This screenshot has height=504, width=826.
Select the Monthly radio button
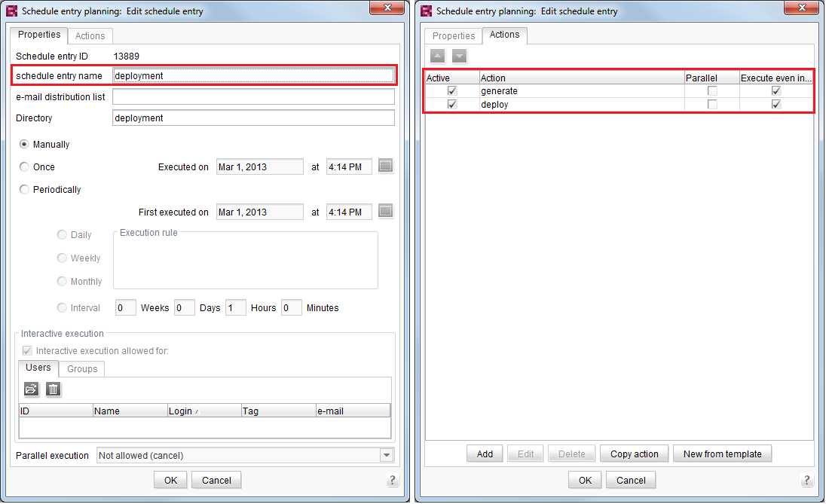click(x=62, y=281)
